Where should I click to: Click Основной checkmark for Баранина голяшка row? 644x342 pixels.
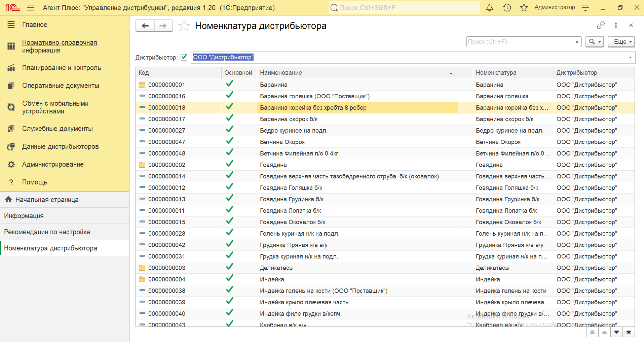[230, 95]
